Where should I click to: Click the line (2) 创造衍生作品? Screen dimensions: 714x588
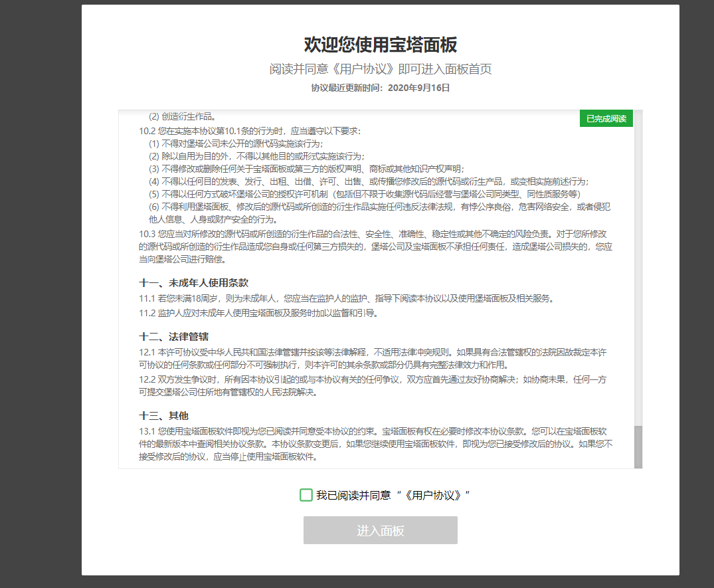182,116
